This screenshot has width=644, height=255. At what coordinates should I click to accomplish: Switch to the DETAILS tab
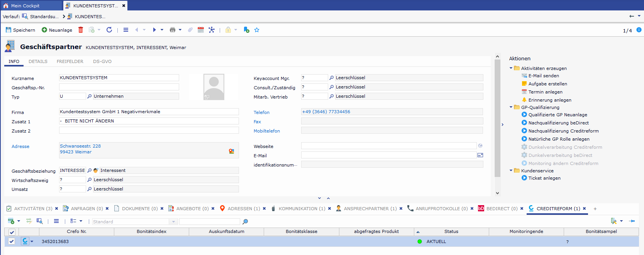tap(38, 61)
